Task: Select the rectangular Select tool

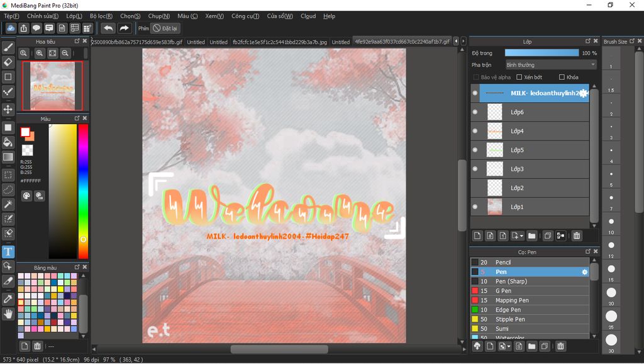Action: 8,175
